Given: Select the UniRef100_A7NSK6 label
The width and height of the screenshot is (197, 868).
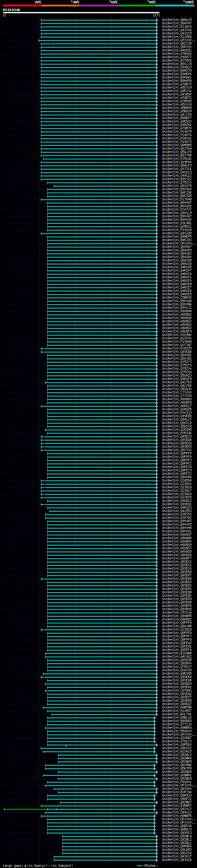Looking at the screenshot, I should point(177,54).
